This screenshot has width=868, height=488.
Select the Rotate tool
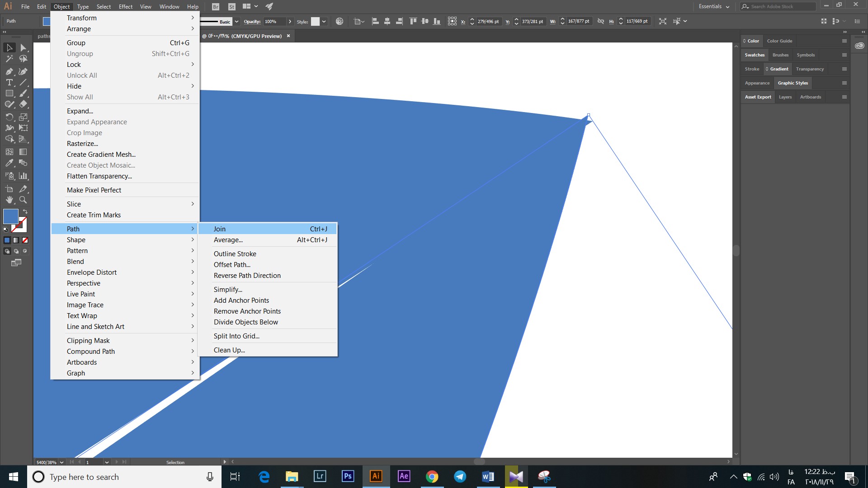click(9, 117)
